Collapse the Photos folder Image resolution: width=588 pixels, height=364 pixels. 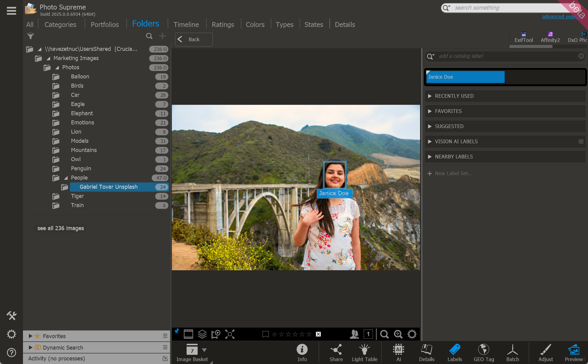(x=57, y=67)
